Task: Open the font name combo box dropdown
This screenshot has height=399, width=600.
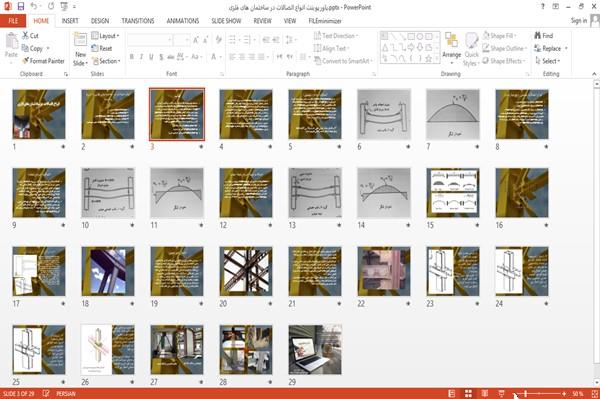Action: [x=169, y=40]
